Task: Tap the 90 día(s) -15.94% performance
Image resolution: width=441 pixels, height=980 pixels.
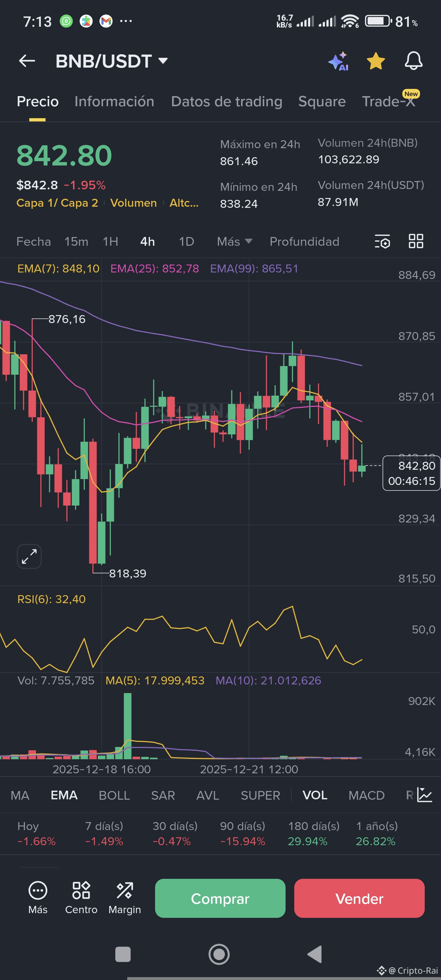Action: 243,834
